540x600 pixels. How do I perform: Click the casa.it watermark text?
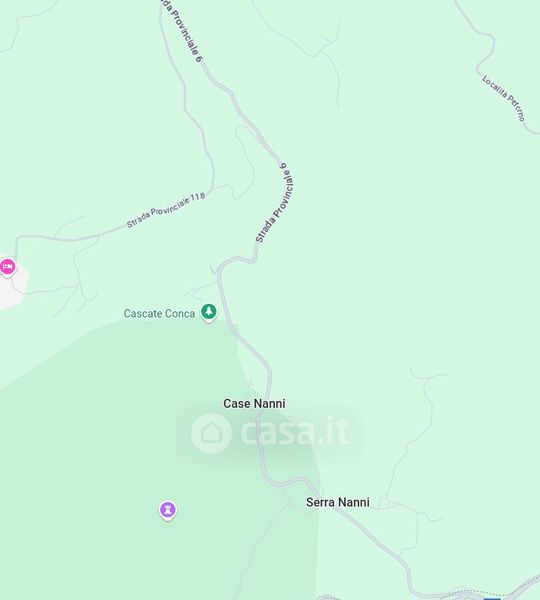295,432
